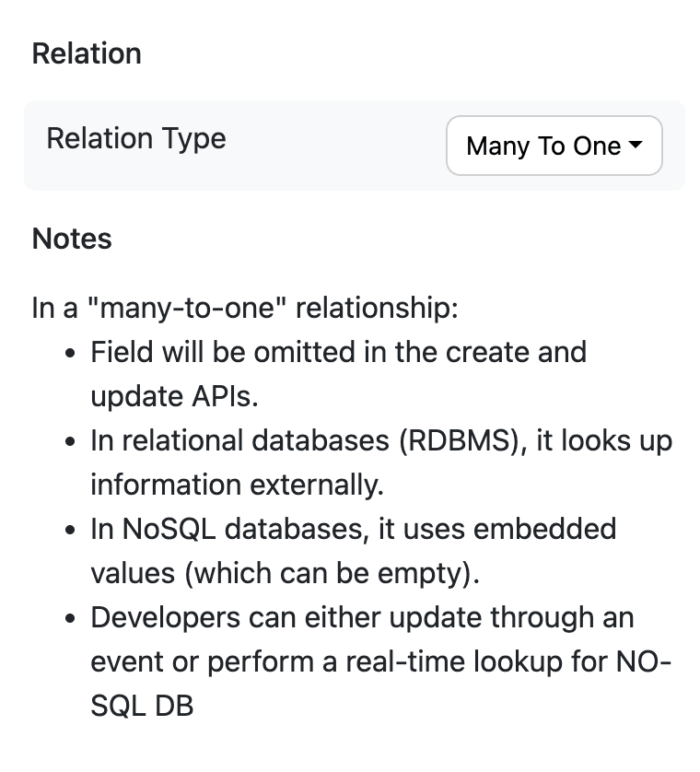The height and width of the screenshot is (772, 700).
Task: Click the Relation Type label
Action: pos(136,138)
